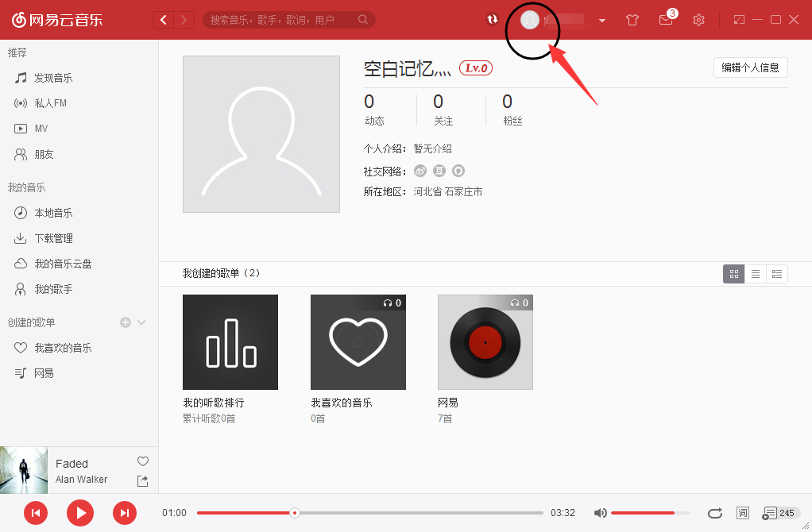Expand the 创建的歌单 section chevron
This screenshot has width=812, height=532.
tap(141, 322)
